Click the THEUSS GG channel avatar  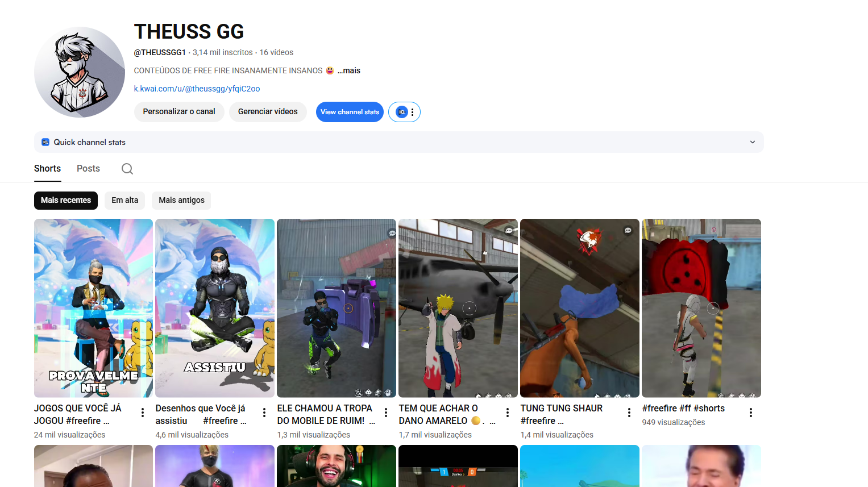click(x=80, y=72)
